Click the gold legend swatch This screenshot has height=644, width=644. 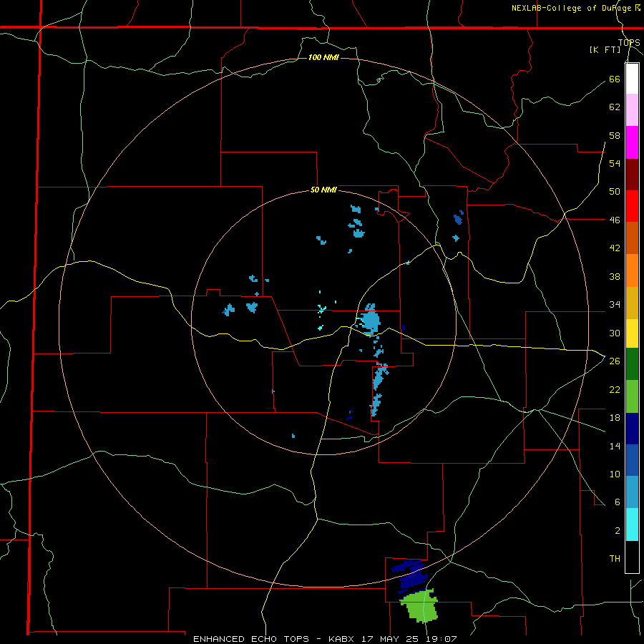pos(632,303)
